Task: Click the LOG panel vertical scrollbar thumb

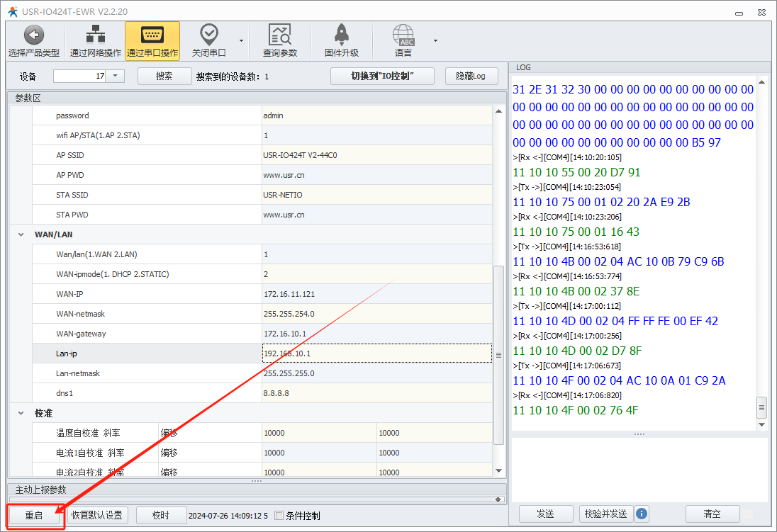Action: [762, 406]
